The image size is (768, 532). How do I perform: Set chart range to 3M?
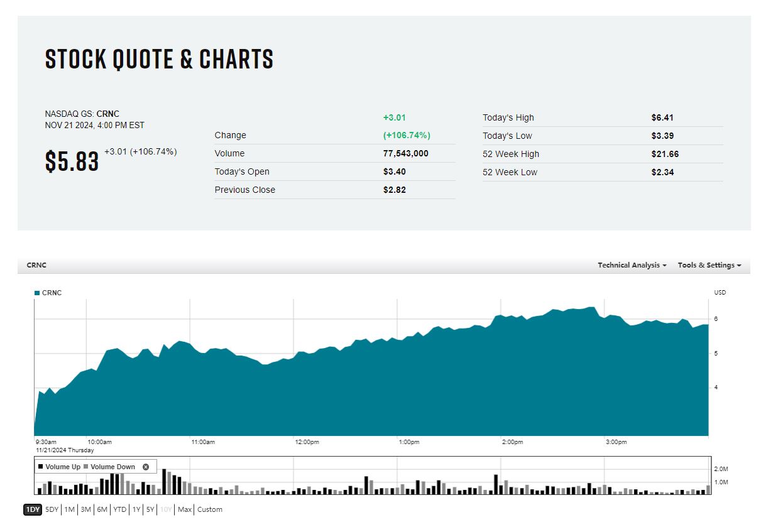coord(85,509)
